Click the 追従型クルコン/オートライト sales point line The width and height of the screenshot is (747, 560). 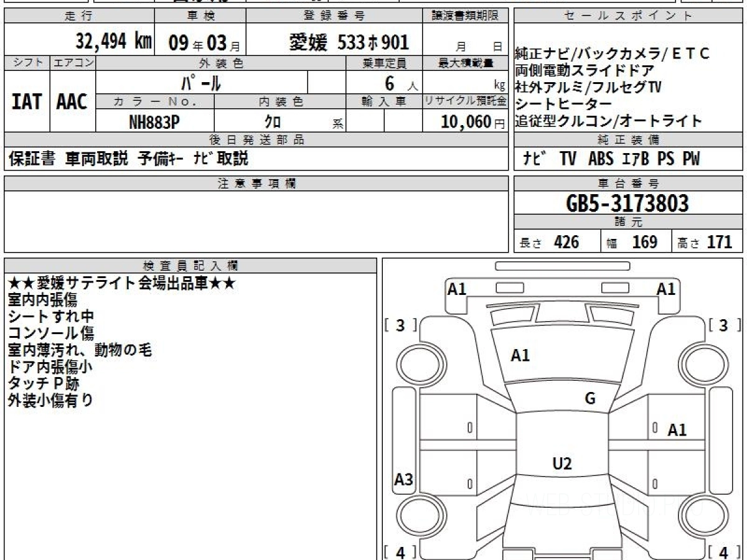(x=608, y=121)
